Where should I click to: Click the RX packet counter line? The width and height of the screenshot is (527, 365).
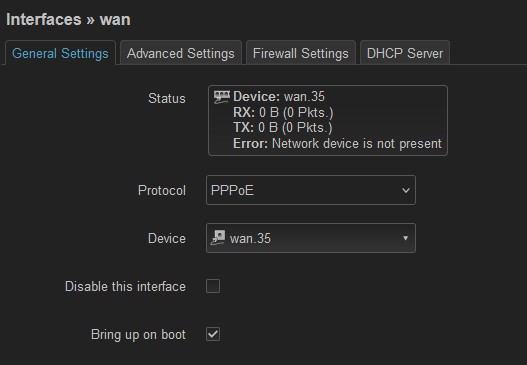coord(283,113)
